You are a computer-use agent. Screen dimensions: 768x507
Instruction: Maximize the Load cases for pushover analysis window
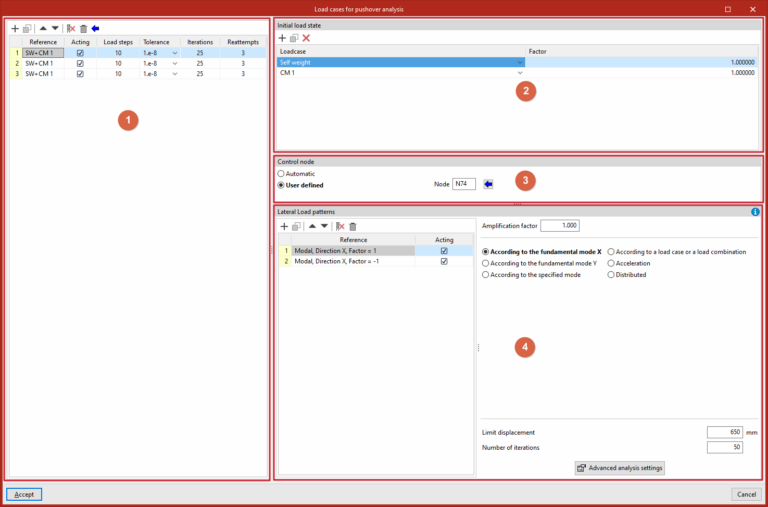(728, 9)
